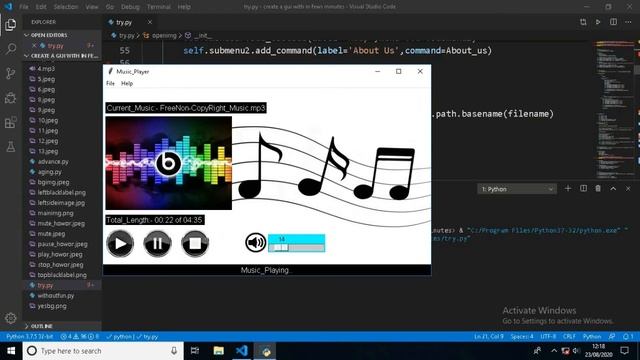Open the Extensions view
This screenshot has width=640, height=360.
click(x=11, y=122)
